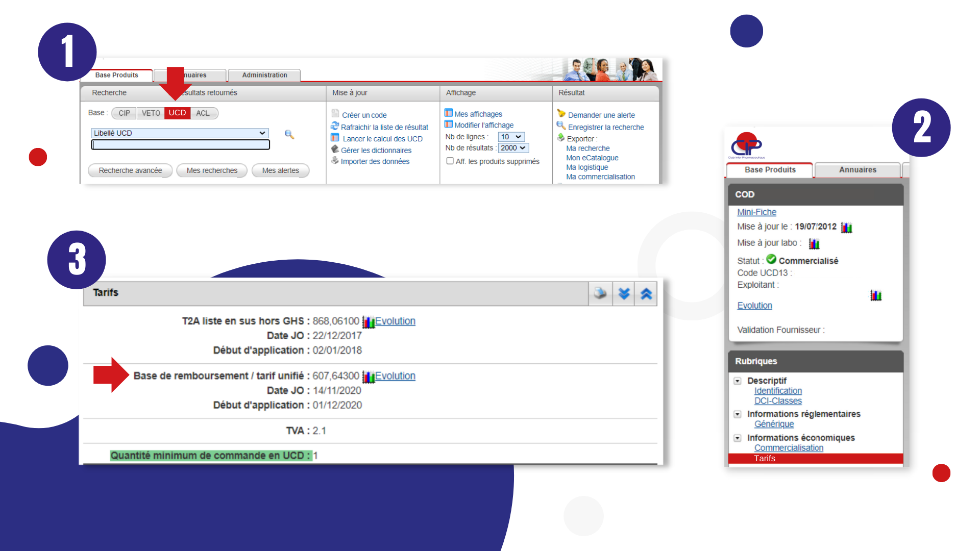Toggle Aff. les produits supprimés checkbox
980x551 pixels.
(450, 161)
